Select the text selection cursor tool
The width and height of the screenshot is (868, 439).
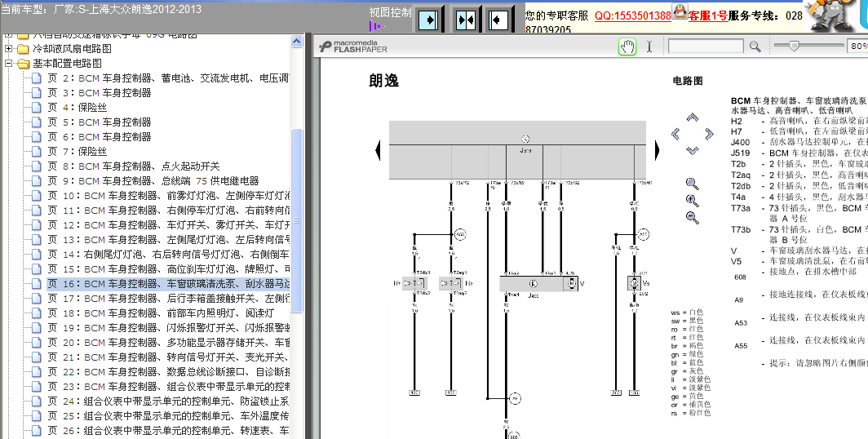coord(649,47)
